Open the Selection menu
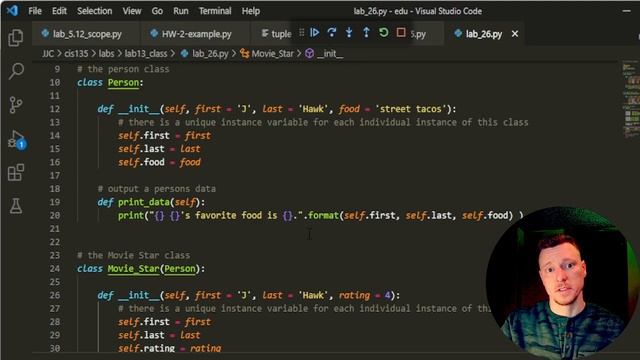 (94, 11)
